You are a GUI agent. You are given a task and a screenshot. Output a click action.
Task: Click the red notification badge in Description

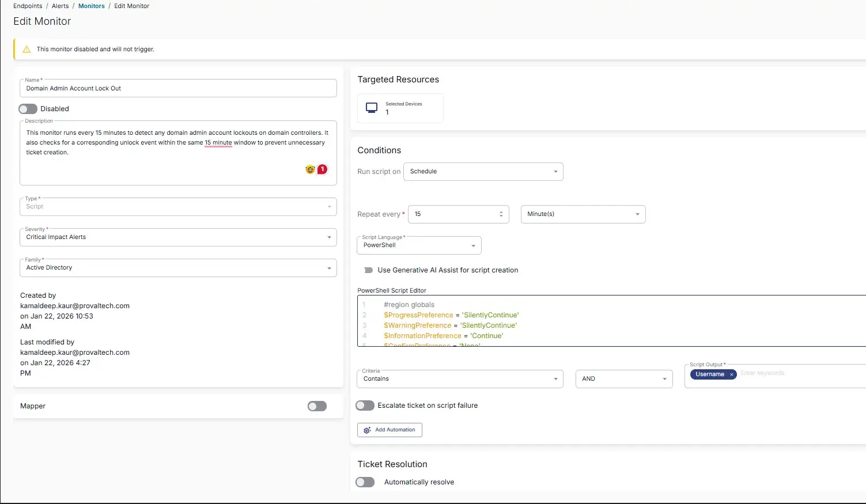pos(323,169)
